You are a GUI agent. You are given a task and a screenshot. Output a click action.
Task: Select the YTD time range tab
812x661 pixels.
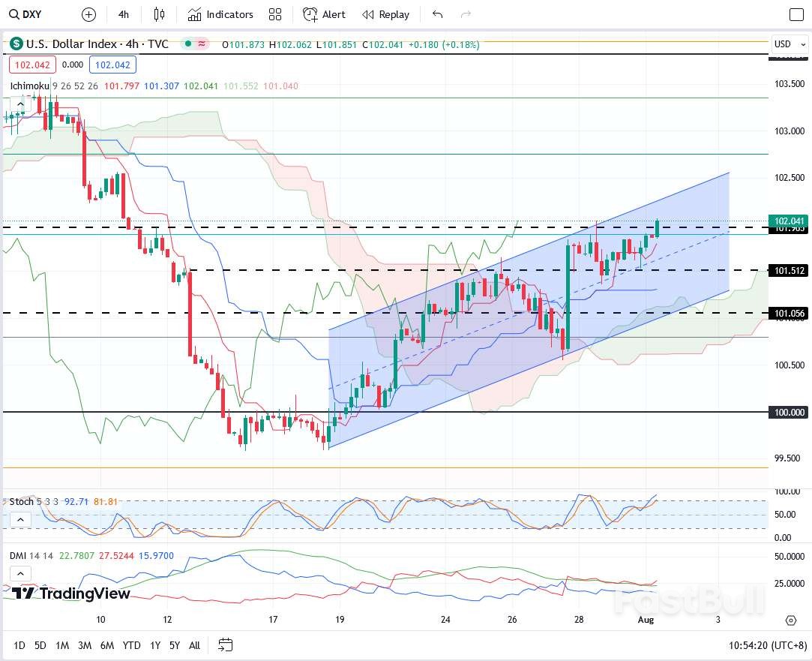131,645
